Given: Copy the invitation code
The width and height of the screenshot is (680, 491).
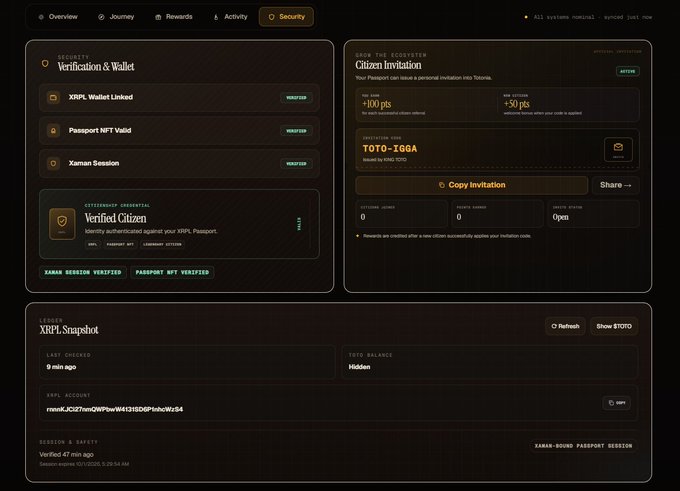Looking at the screenshot, I should [471, 185].
